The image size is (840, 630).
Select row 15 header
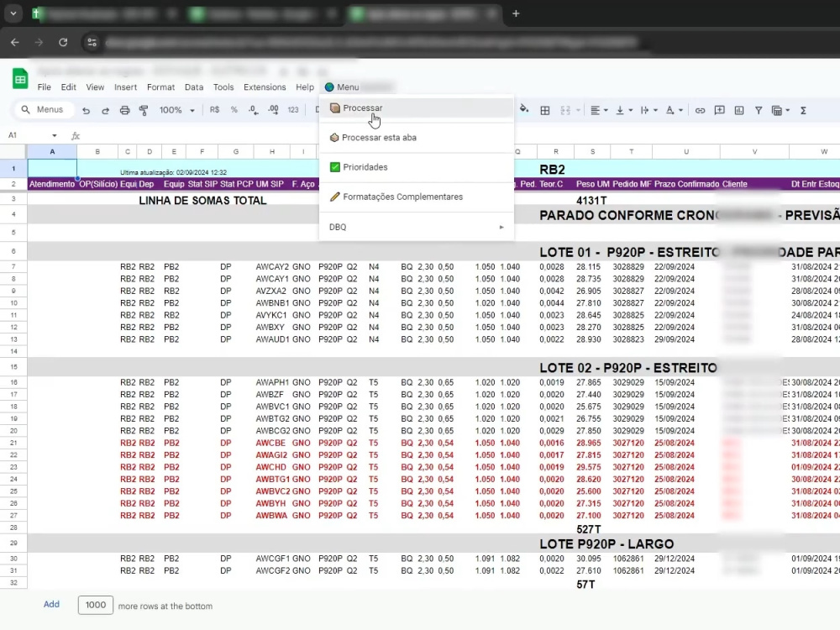point(13,367)
